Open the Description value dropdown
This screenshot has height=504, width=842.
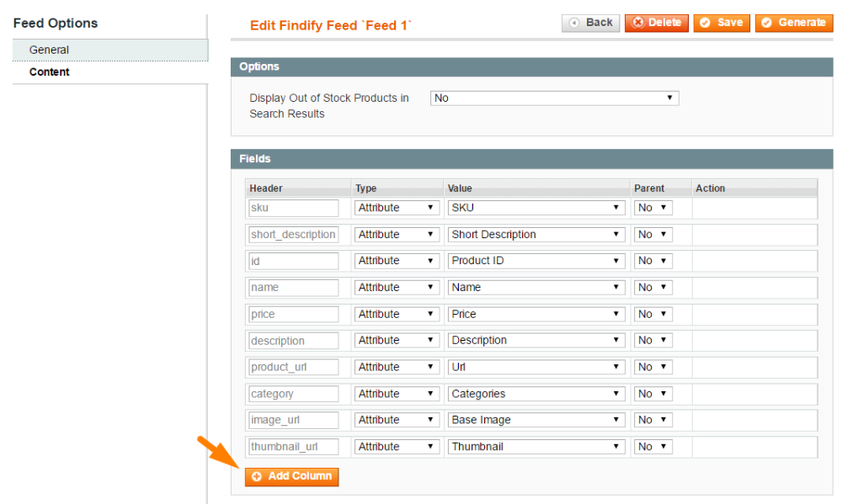(x=536, y=340)
